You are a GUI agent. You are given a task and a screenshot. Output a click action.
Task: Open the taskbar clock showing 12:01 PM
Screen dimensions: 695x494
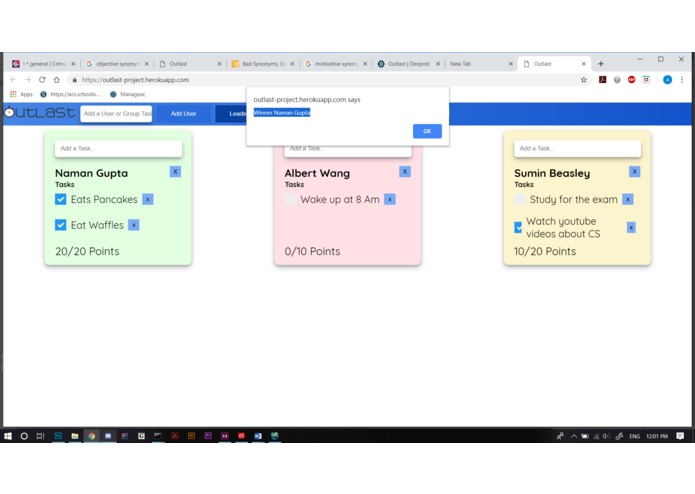pyautogui.click(x=657, y=436)
